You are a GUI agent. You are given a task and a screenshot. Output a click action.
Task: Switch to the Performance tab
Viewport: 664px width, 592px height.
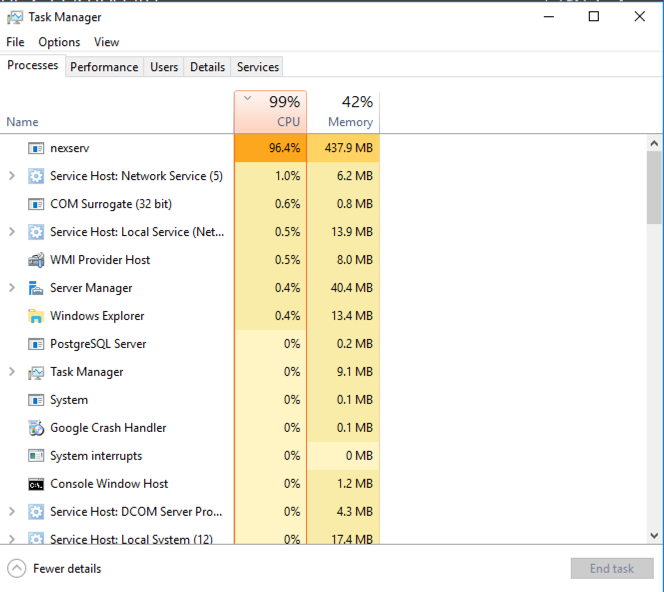pyautogui.click(x=104, y=67)
